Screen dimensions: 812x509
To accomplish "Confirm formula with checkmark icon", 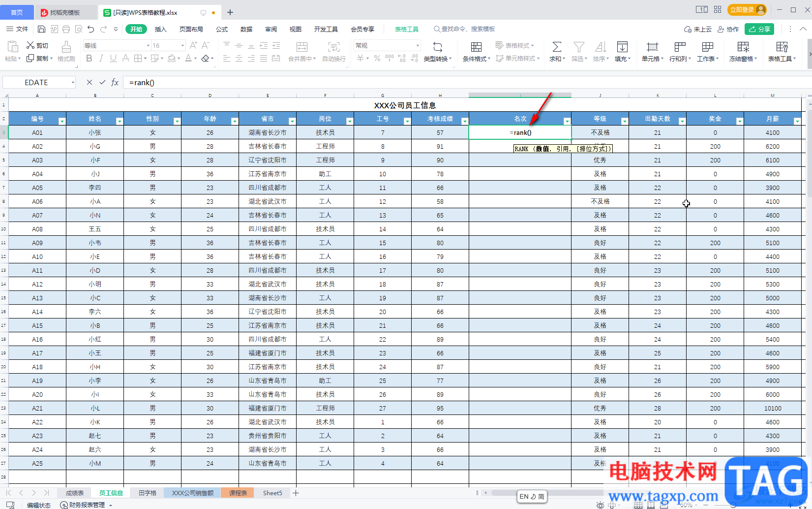I will point(102,82).
